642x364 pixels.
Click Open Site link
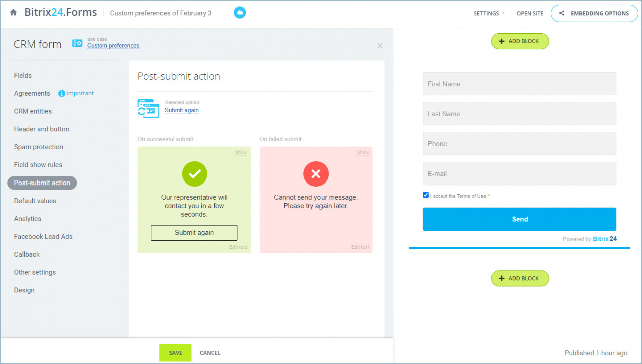[x=530, y=14]
